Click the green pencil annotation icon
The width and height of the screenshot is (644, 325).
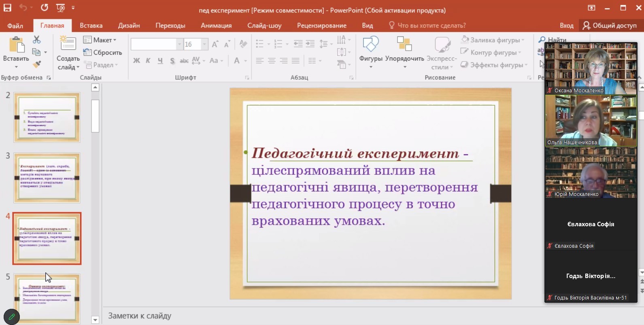11,317
